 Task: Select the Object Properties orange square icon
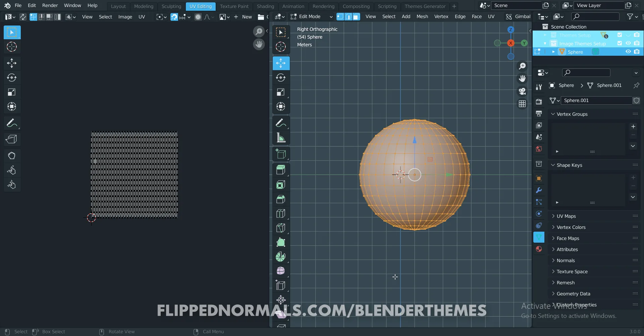tap(539, 178)
